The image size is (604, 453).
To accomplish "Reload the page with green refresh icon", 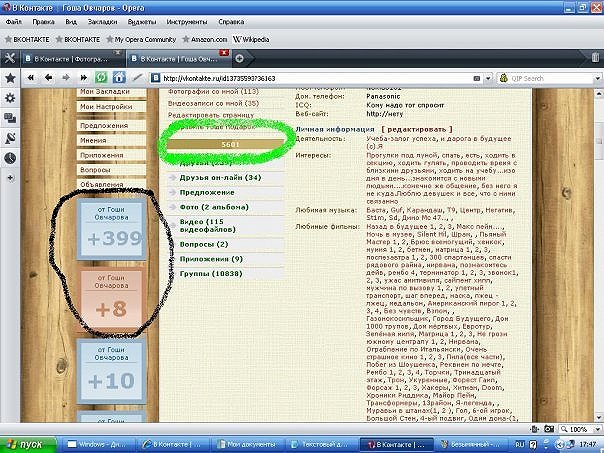I will click(x=101, y=78).
